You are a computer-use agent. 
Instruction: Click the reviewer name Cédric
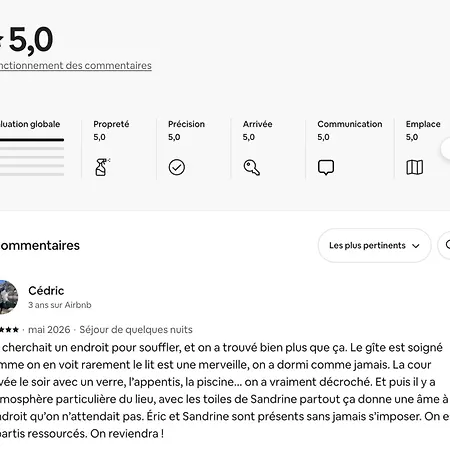pos(46,291)
